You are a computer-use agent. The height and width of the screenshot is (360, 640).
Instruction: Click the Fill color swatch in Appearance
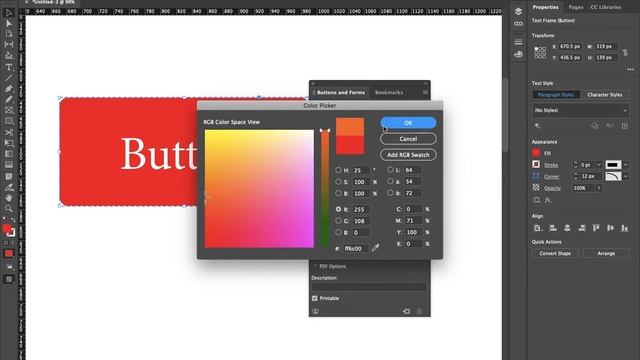(x=536, y=153)
